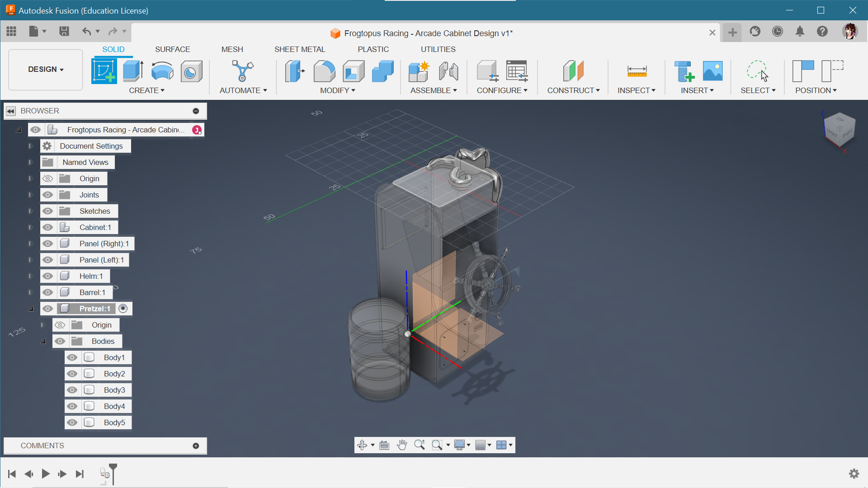
Task: Hide the Cabinet:1 component
Action: [48, 227]
